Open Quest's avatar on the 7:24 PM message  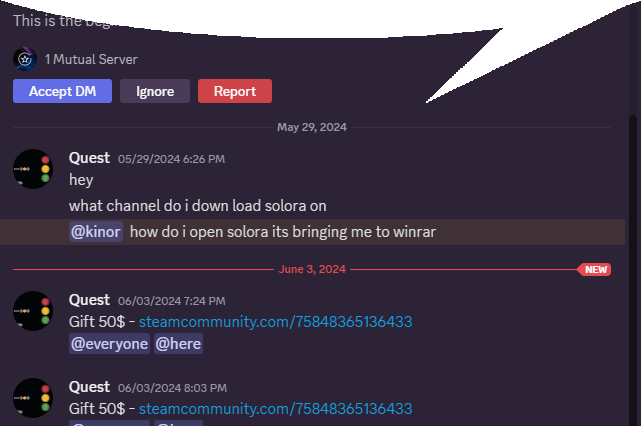(33, 311)
